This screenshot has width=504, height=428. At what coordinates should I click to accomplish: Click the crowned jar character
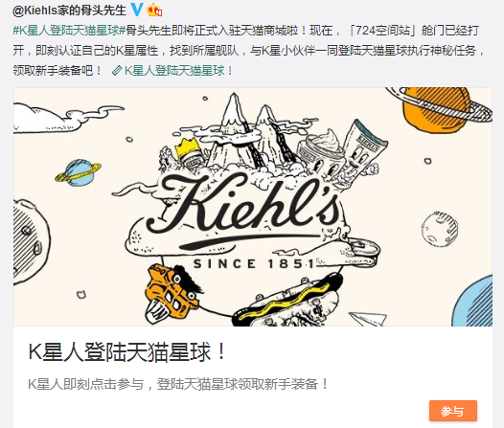(x=189, y=154)
